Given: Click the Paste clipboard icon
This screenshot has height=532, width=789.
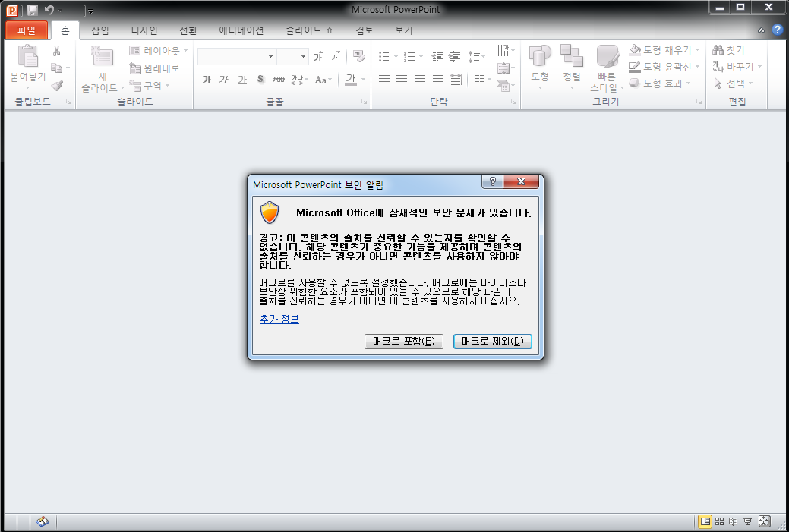Looking at the screenshot, I should [x=27, y=56].
